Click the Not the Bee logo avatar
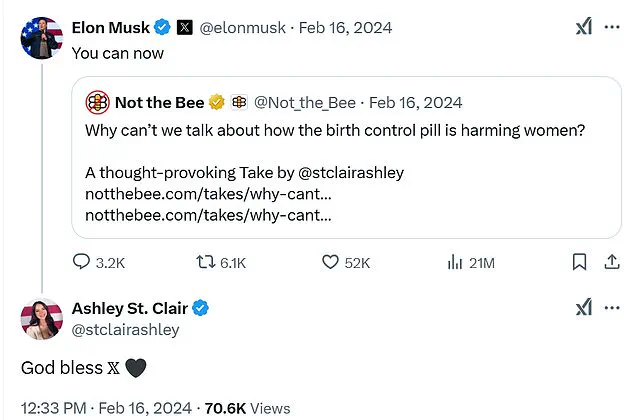Image resolution: width=634 pixels, height=420 pixels. [x=98, y=102]
